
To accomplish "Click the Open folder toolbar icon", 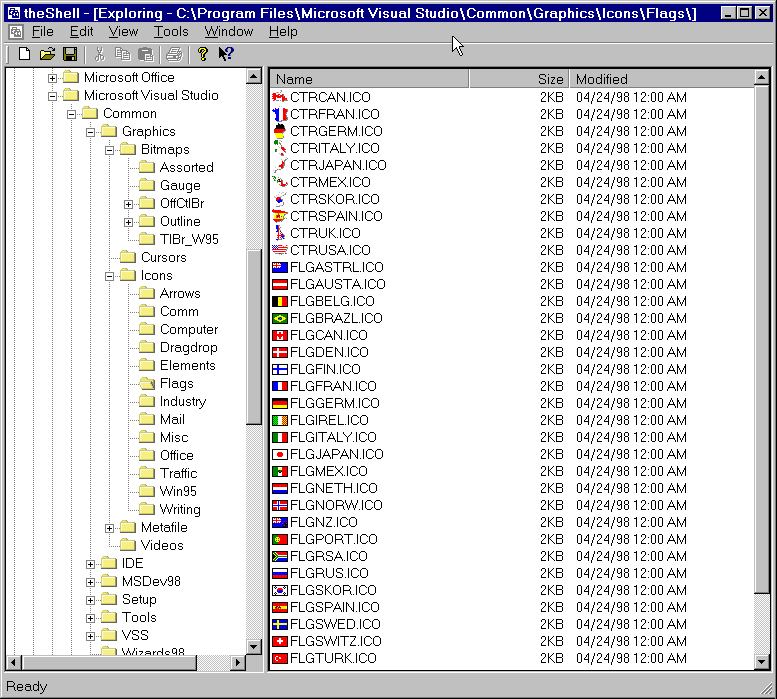I will click(x=47, y=54).
